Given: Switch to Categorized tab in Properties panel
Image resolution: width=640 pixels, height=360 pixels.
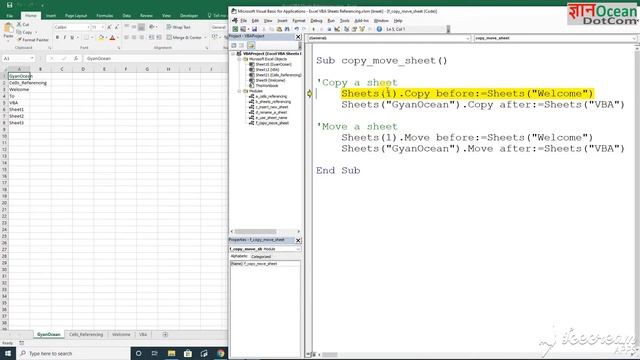Looking at the screenshot, I should tap(261, 257).
